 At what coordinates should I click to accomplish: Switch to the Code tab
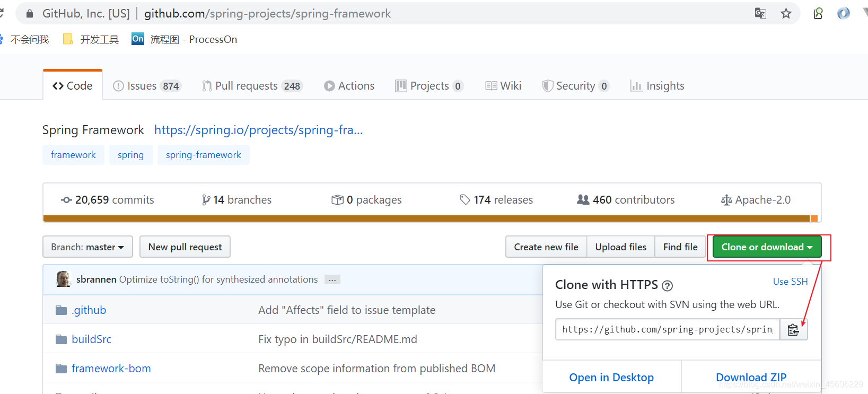tap(73, 85)
